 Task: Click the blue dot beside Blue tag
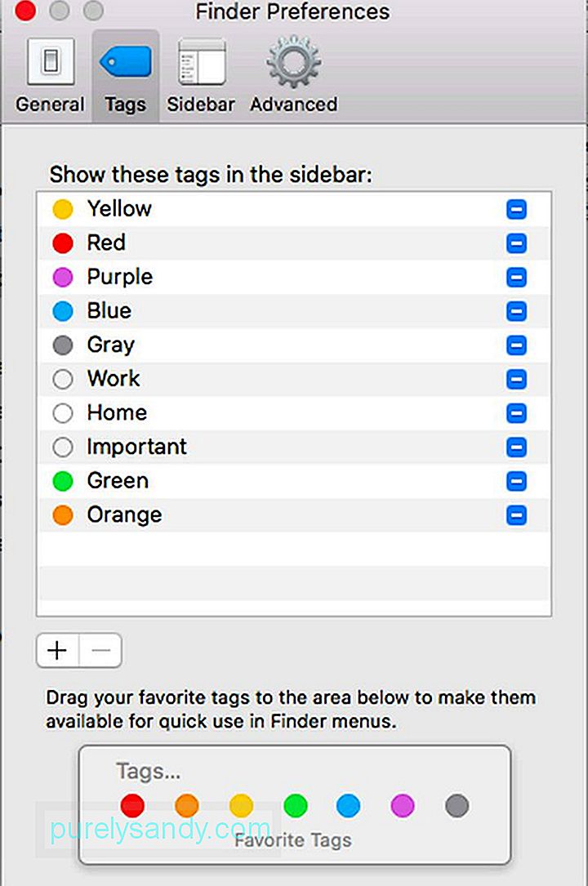click(x=63, y=311)
